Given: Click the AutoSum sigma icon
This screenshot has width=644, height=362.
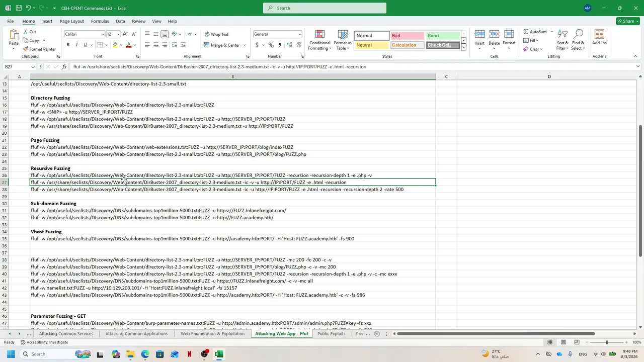Looking at the screenshot, I should [x=526, y=32].
